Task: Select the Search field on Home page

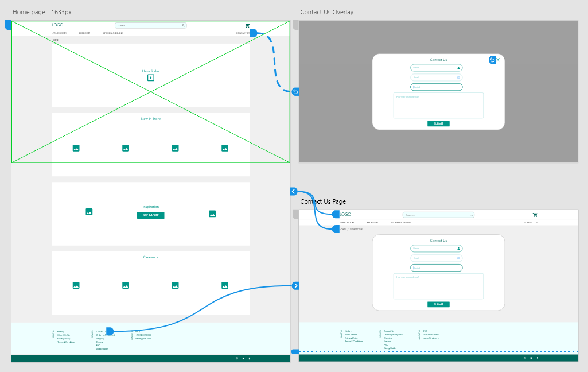Action: (151, 25)
